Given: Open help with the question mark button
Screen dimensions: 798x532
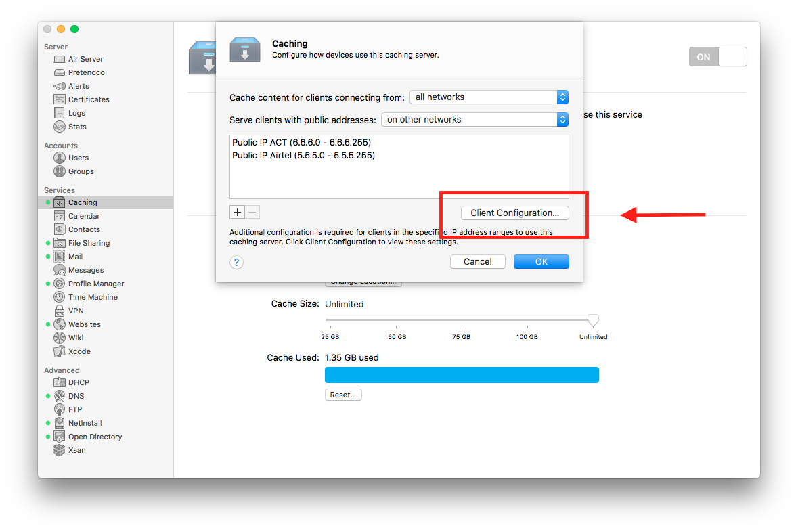Looking at the screenshot, I should pos(236,262).
